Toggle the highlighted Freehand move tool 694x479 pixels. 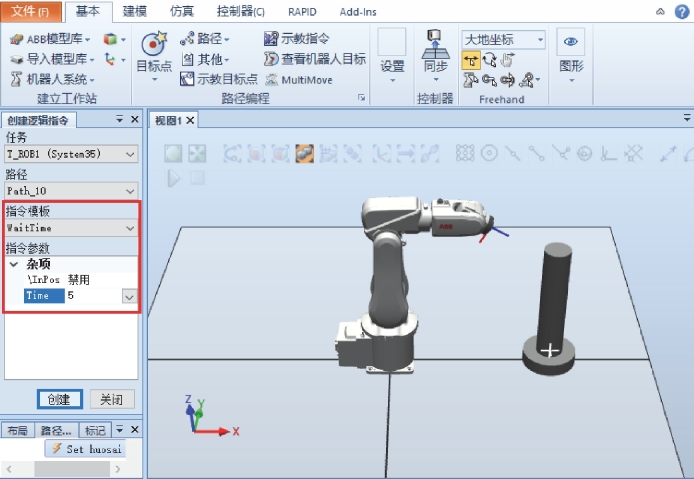tap(471, 60)
